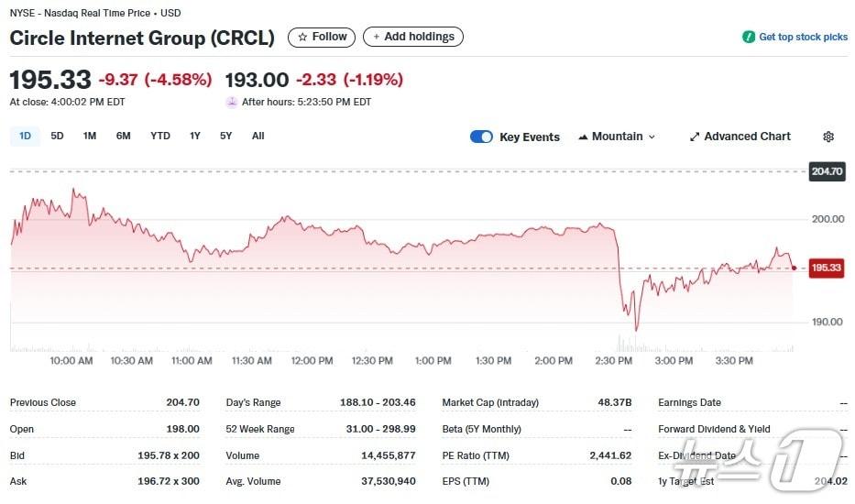Select the All time range
This screenshot has height=504, width=855.
pyautogui.click(x=258, y=136)
